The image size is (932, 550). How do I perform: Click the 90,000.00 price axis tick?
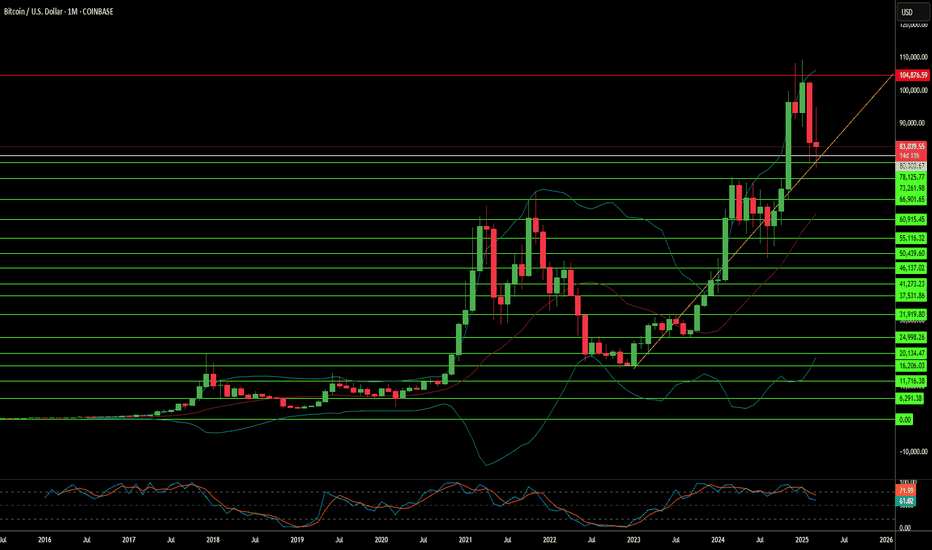click(x=914, y=123)
